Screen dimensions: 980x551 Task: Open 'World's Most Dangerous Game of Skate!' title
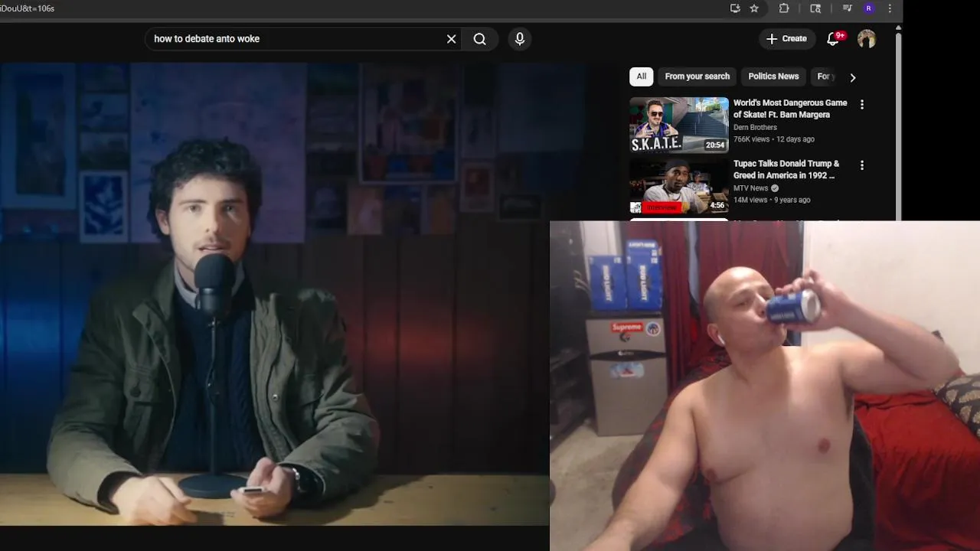tap(790, 109)
